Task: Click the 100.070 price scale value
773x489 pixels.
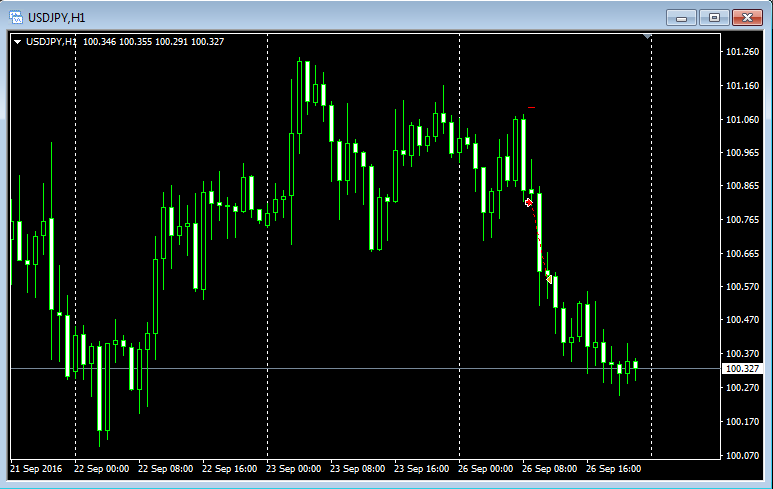Action: 742,456
